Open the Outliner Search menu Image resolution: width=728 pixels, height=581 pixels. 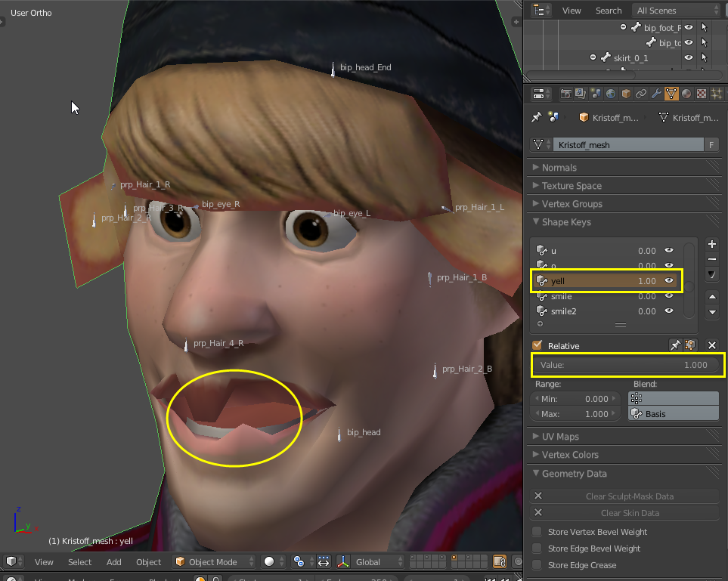(609, 11)
